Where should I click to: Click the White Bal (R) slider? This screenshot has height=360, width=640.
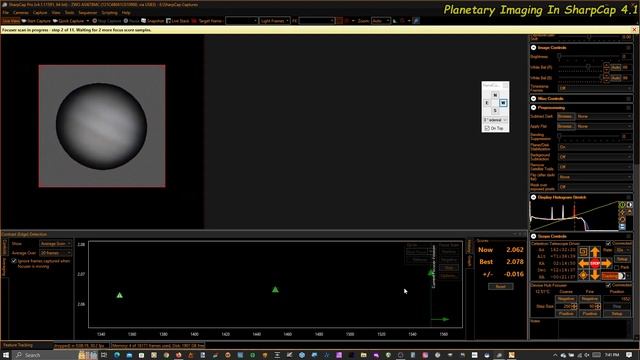(580, 67)
